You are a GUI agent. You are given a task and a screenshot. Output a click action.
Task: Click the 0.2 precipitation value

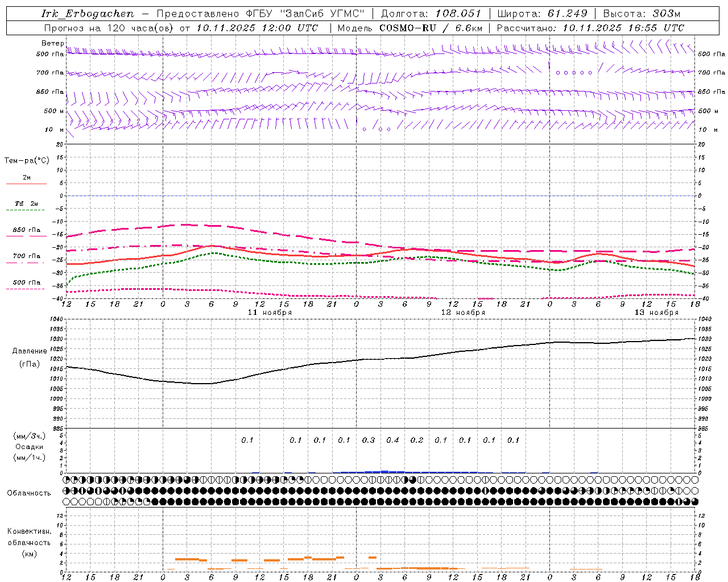click(417, 440)
